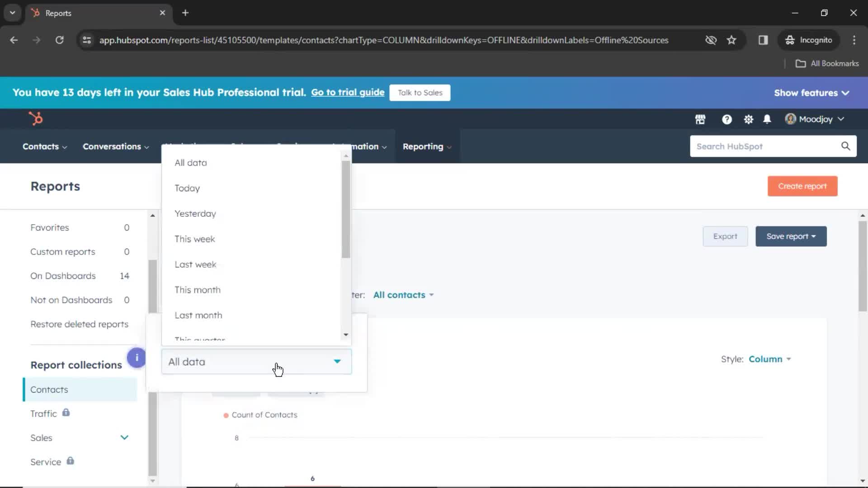Click the Help question mark icon
Viewport: 868px width, 488px height.
click(726, 118)
